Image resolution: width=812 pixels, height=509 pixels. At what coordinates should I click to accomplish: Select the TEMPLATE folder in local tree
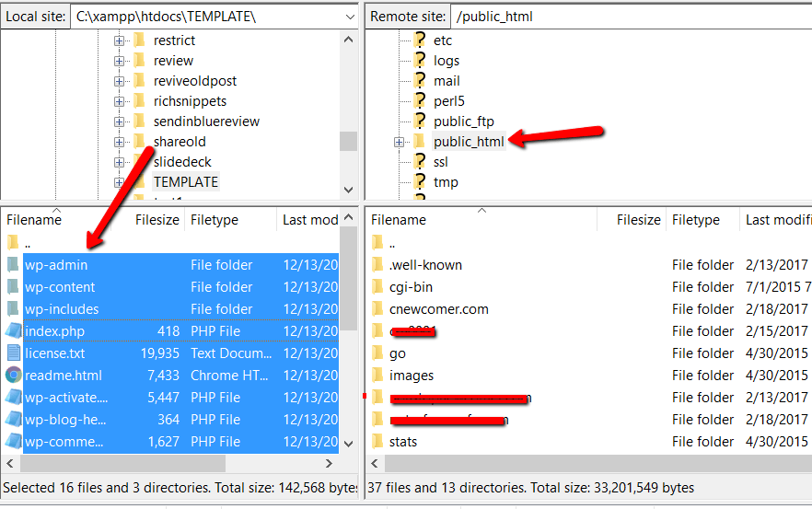coord(185,182)
